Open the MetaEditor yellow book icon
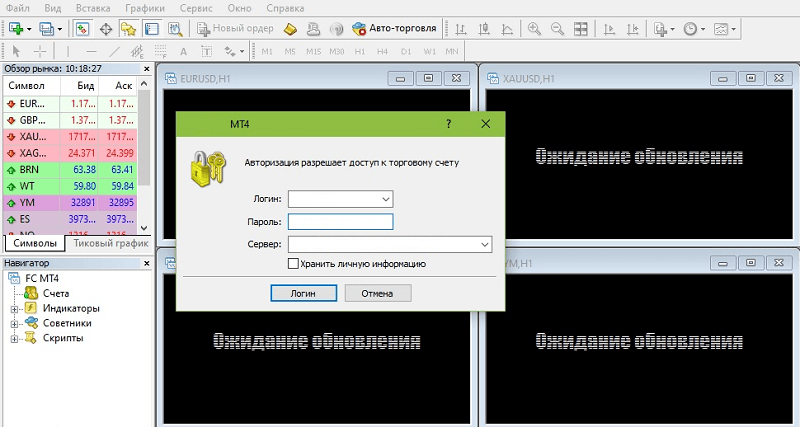 (x=290, y=29)
